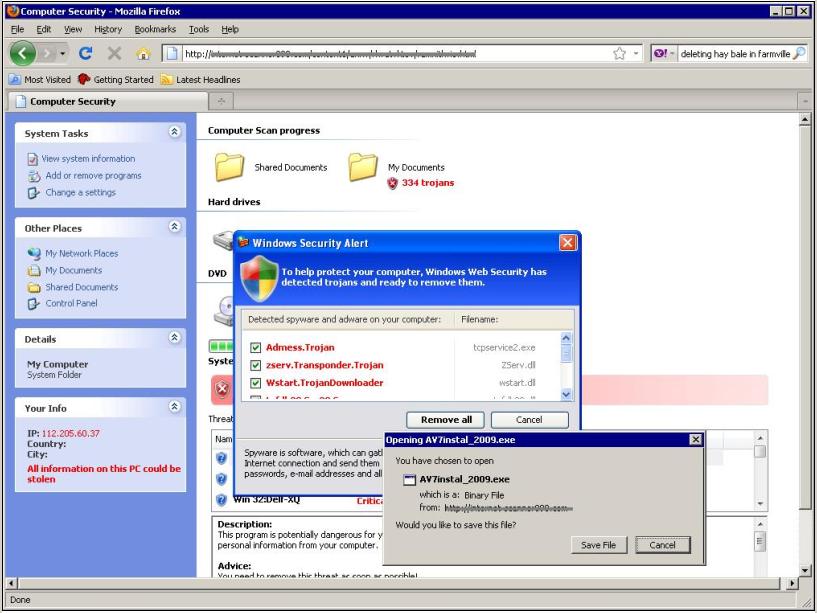Click the Firefox logo in the title bar
This screenshot has height=613, width=817.
click(13, 11)
